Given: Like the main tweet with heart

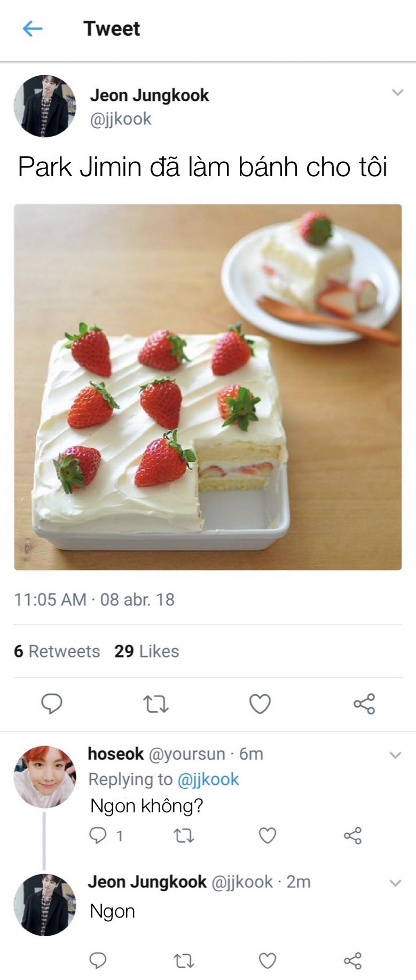Looking at the screenshot, I should point(260,705).
